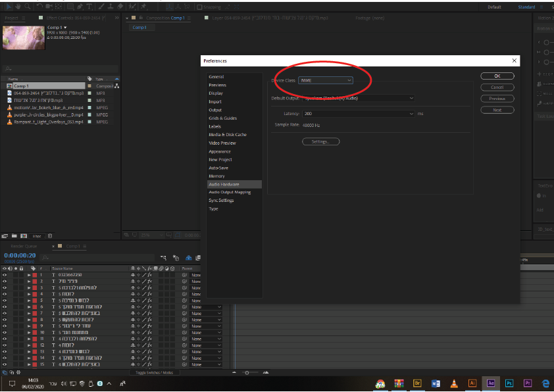The height and width of the screenshot is (392, 554).
Task: Open VLC from the taskbar
Action: (x=453, y=383)
